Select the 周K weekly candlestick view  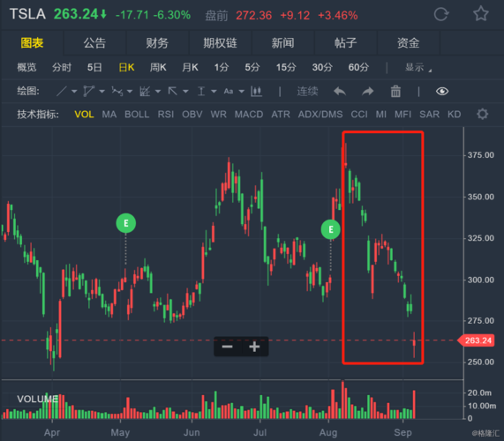click(158, 67)
